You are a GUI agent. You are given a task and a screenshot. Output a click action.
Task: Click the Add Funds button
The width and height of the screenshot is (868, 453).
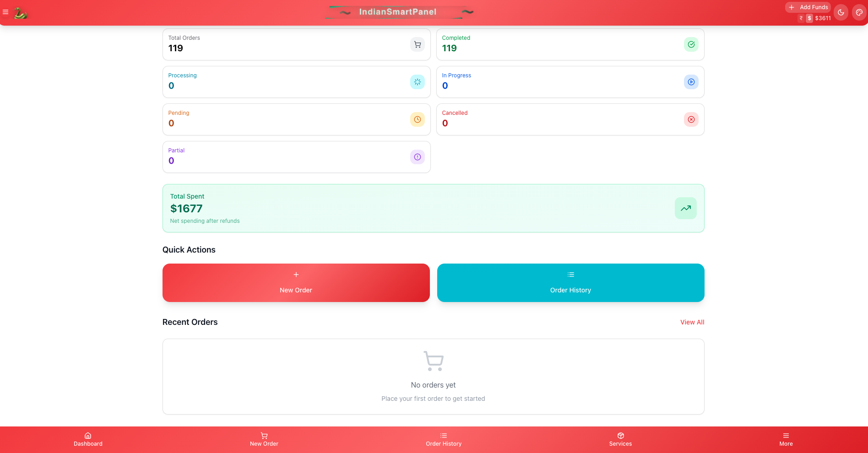[808, 7]
